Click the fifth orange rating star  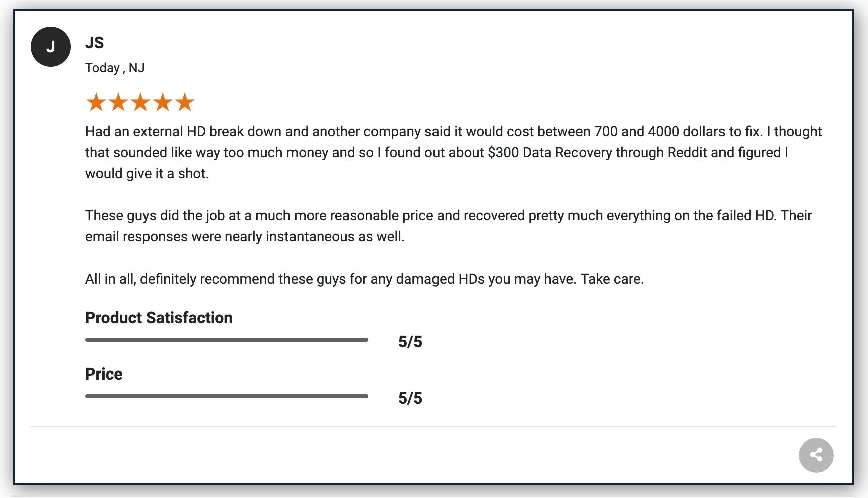[185, 102]
